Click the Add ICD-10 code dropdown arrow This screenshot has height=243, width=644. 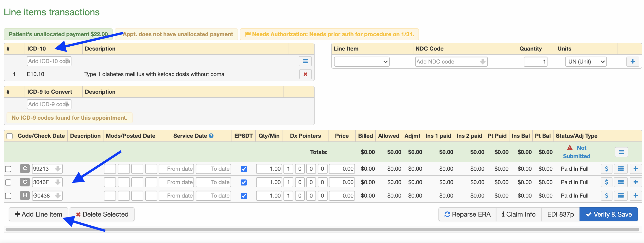coord(67,61)
